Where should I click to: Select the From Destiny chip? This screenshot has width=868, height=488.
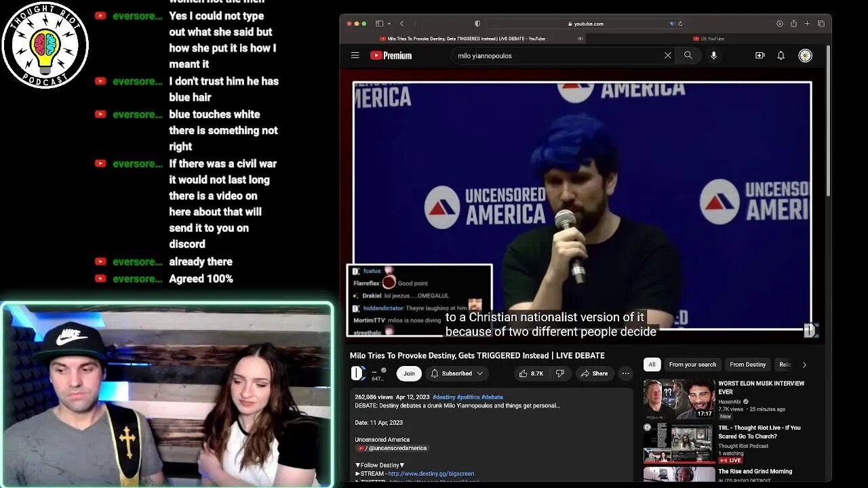click(747, 365)
